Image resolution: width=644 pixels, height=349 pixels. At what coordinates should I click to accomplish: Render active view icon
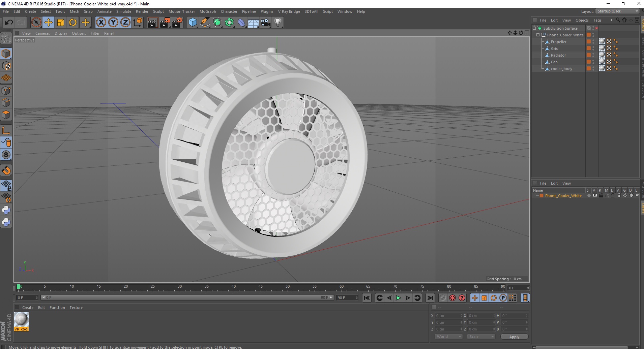(152, 23)
